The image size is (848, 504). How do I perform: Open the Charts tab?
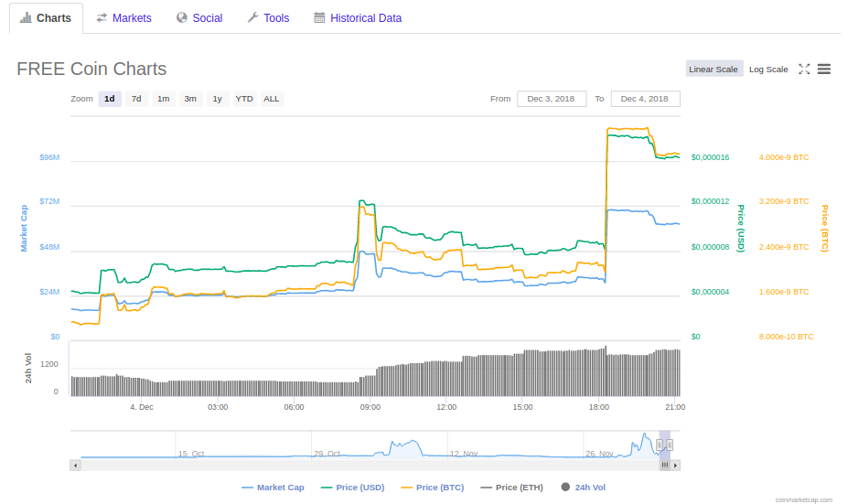[46, 18]
